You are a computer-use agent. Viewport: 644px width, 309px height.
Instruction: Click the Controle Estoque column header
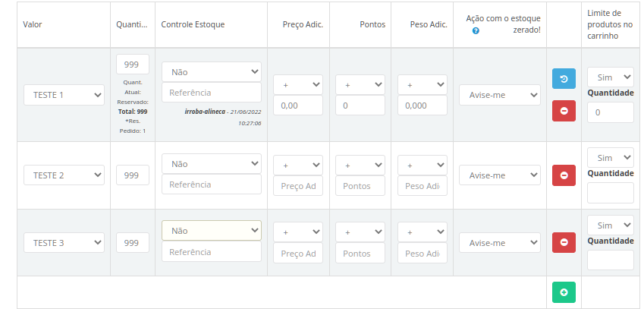(193, 24)
